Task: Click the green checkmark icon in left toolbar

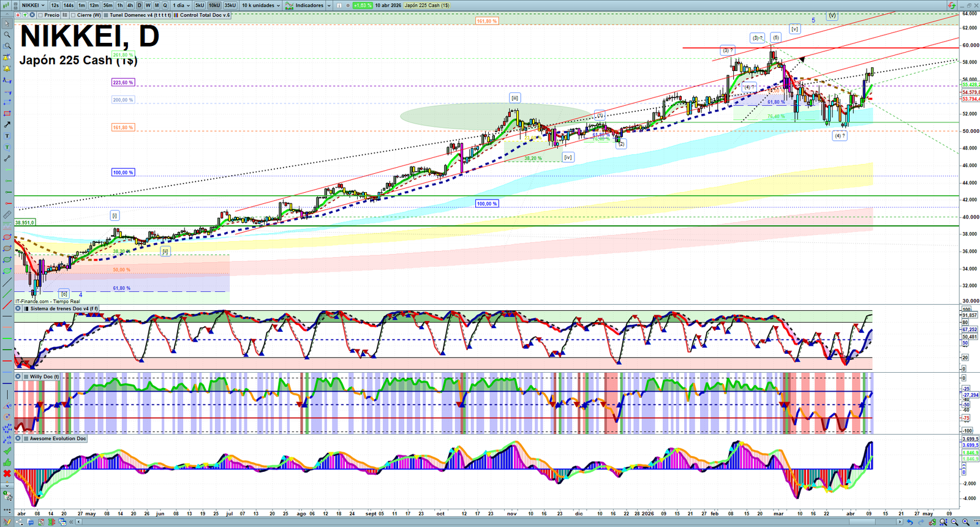Action: coord(7,451)
